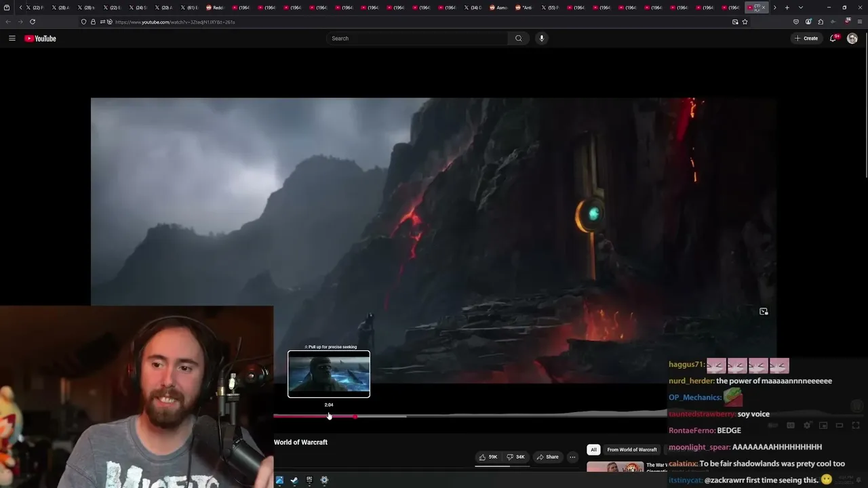Click the Pocket save icon in toolbar
Viewport: 868px width, 488px height.
coord(796,22)
